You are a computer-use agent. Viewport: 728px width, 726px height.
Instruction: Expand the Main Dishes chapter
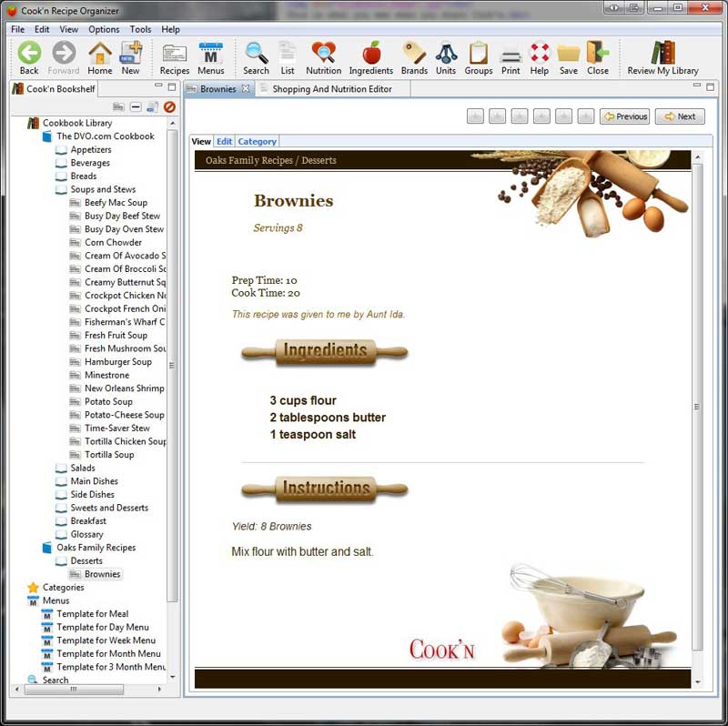86,481
